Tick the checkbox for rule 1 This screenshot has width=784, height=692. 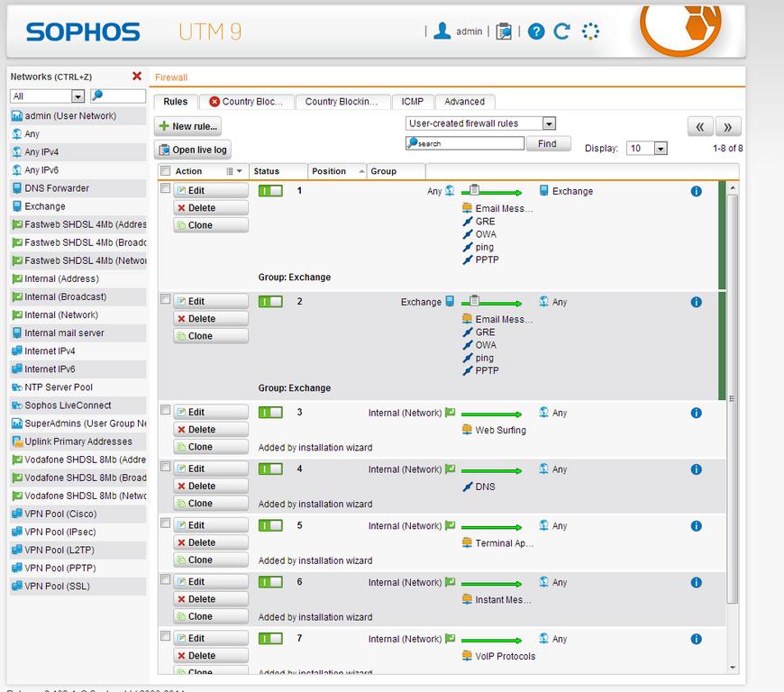pos(165,188)
